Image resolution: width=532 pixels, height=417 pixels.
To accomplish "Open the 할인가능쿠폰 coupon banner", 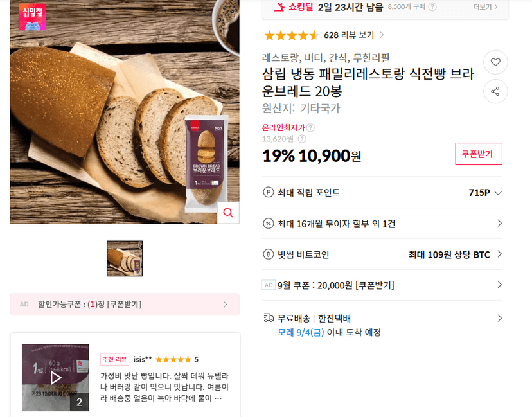I will click(125, 305).
